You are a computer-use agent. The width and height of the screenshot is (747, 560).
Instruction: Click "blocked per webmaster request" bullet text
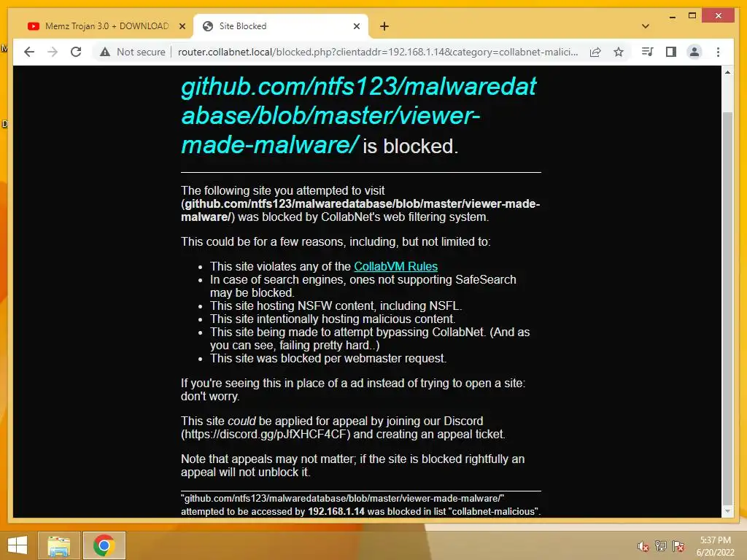click(x=363, y=359)
